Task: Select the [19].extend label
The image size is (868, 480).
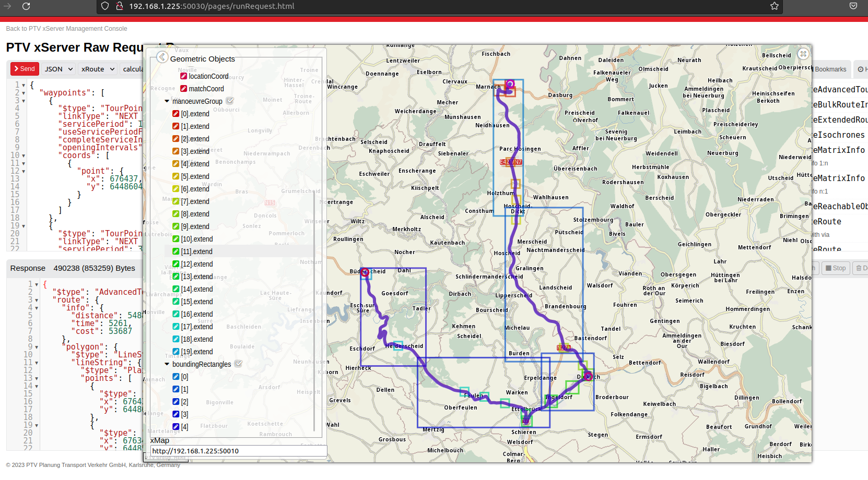Action: (x=197, y=352)
